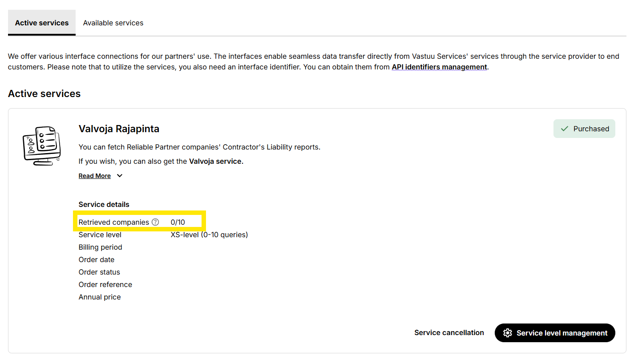
Task: Click the Valvoja Rajapinta service title
Action: point(119,129)
